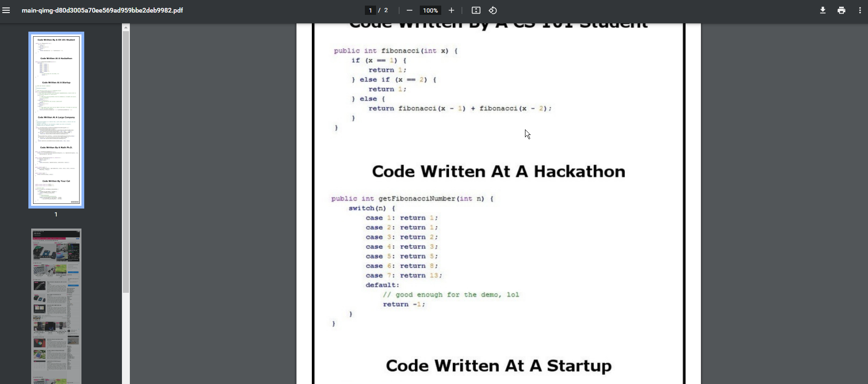Download the PDF file

pos(823,10)
